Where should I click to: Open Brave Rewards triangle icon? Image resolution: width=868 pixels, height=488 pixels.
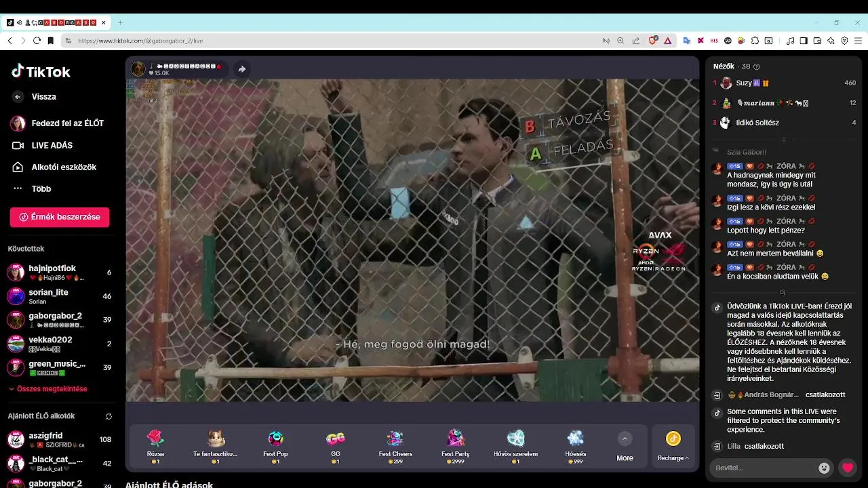coord(668,41)
